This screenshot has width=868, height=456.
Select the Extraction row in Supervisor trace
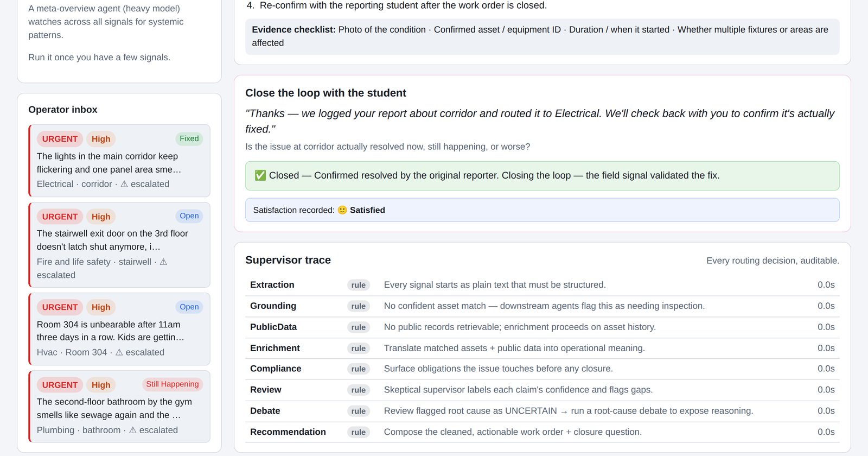pyautogui.click(x=542, y=285)
